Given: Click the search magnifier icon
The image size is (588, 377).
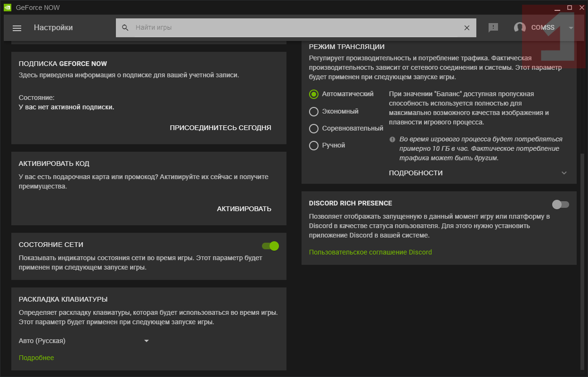Looking at the screenshot, I should 125,28.
